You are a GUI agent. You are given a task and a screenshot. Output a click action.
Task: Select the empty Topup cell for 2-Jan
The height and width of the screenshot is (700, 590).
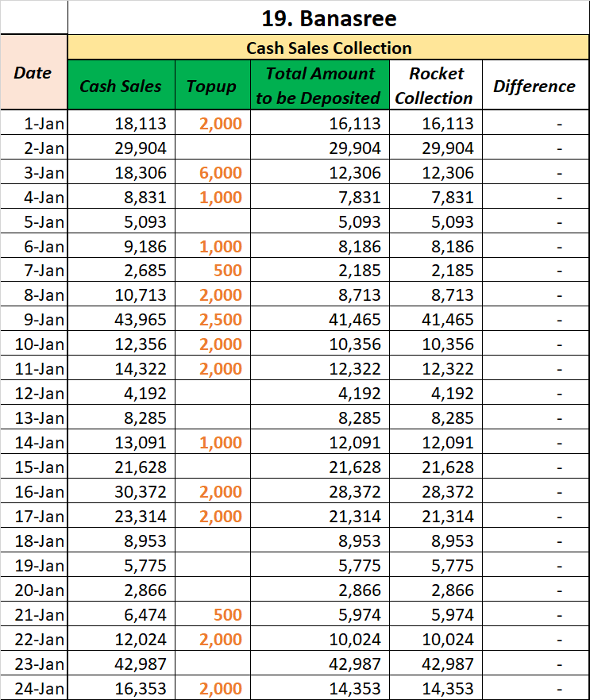[213, 148]
